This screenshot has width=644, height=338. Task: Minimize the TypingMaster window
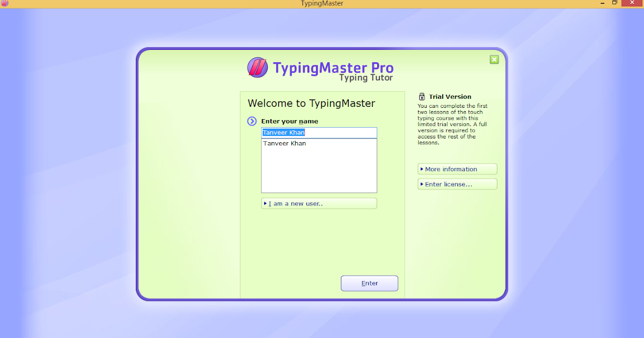602,3
